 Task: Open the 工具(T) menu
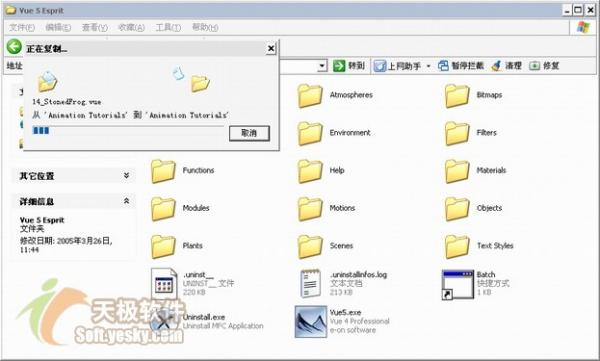point(168,27)
